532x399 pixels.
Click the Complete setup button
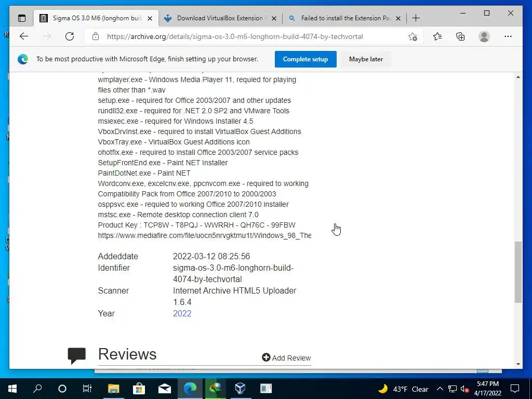pyautogui.click(x=305, y=59)
